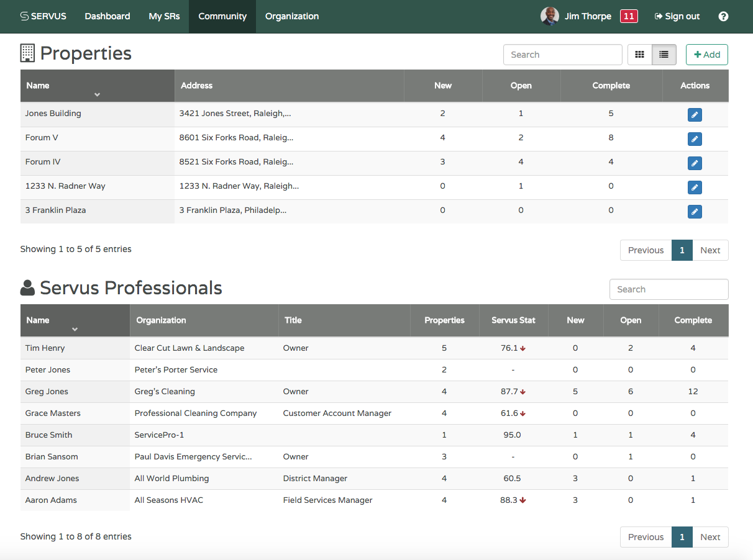Switch Properties to list view
The height and width of the screenshot is (560, 753).
pyautogui.click(x=664, y=55)
